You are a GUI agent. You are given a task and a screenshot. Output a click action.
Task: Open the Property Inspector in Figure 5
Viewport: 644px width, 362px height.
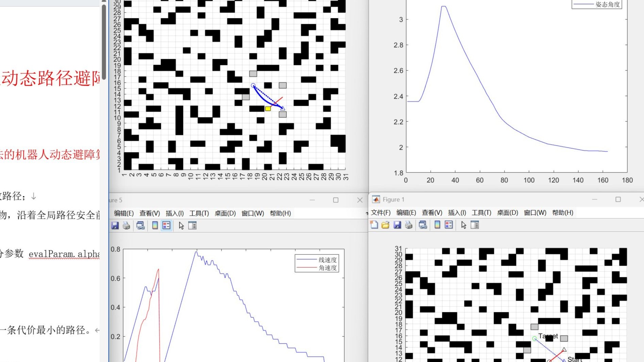click(x=193, y=226)
